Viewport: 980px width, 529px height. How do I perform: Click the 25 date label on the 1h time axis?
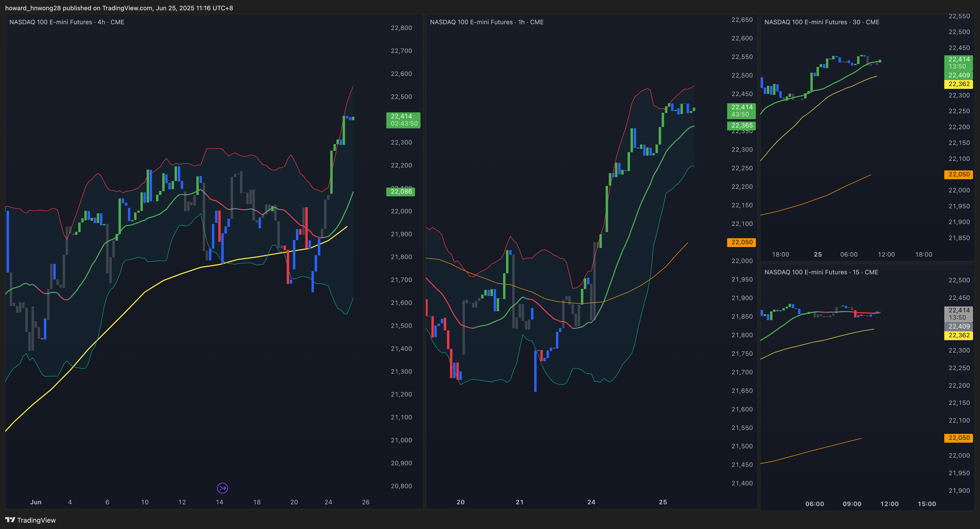click(663, 502)
